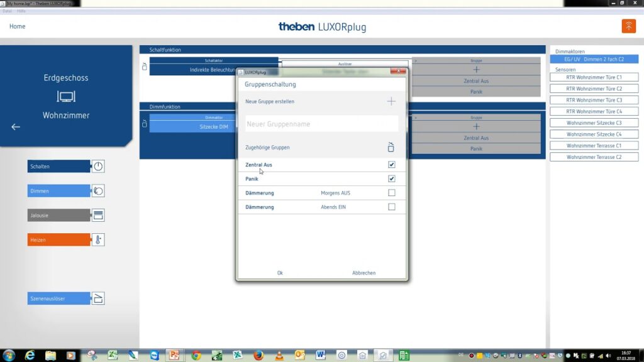
Task: Click the Szenenauslöser scene icon
Action: [x=97, y=299]
